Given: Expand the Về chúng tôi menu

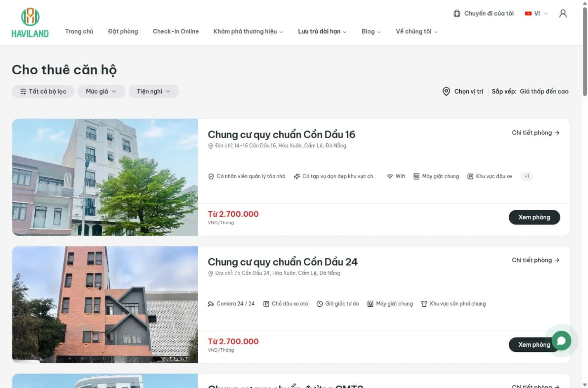Looking at the screenshot, I should (416, 31).
